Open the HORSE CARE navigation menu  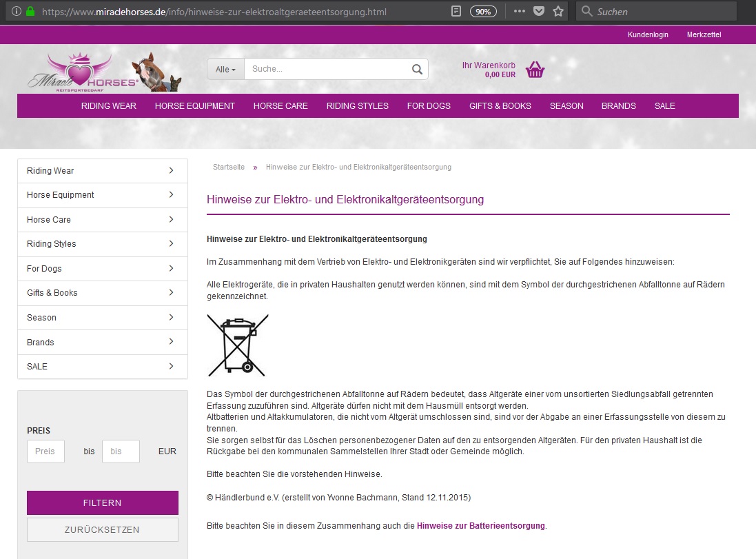(x=280, y=105)
